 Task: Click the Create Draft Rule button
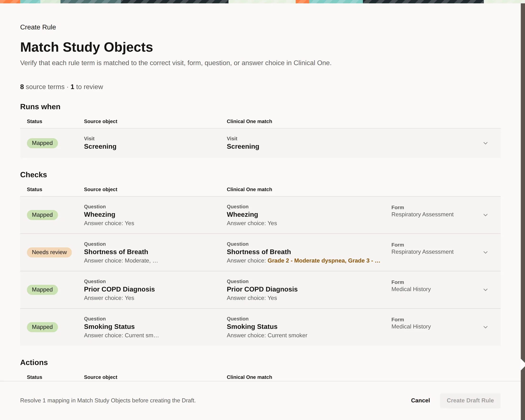coord(470,400)
